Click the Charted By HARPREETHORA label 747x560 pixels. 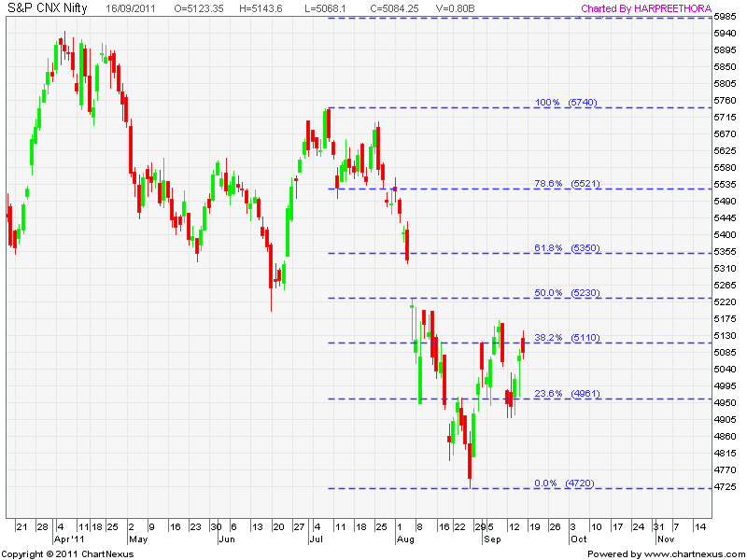click(x=646, y=8)
